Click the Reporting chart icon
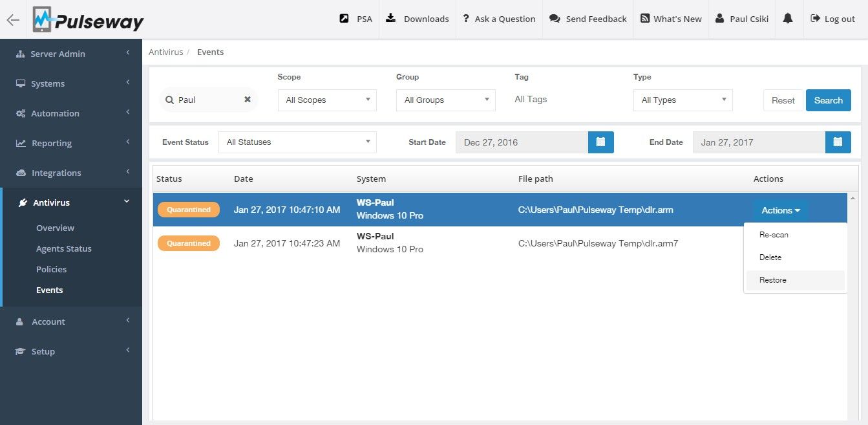This screenshot has height=425, width=868. tap(21, 144)
